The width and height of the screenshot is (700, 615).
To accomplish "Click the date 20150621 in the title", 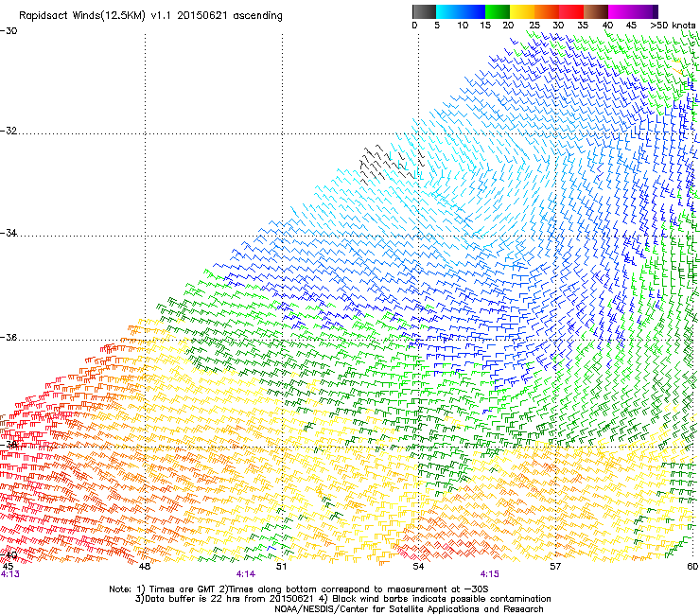I will (x=202, y=15).
